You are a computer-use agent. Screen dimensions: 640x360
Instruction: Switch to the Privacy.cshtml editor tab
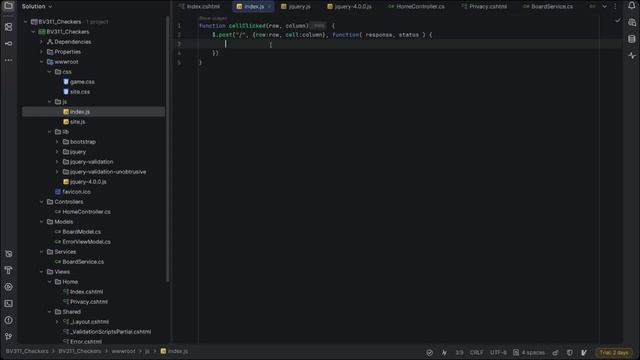[x=484, y=7]
